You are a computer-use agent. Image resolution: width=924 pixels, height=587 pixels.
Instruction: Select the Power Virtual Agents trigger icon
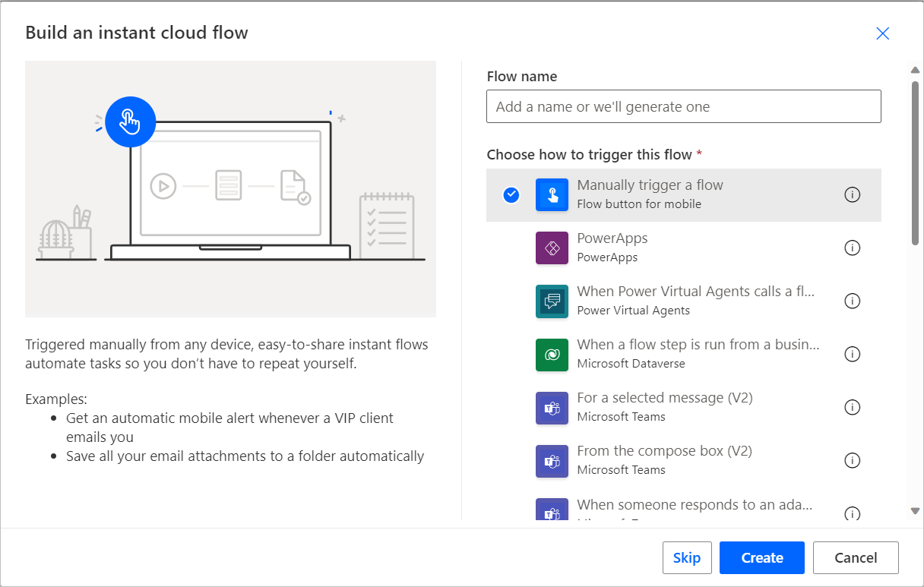[552, 301]
